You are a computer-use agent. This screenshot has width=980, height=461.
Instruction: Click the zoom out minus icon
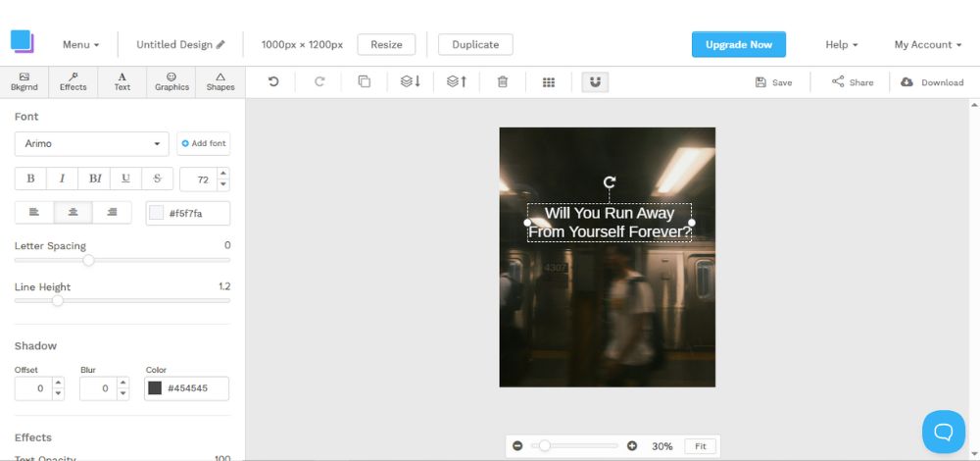pyautogui.click(x=517, y=446)
